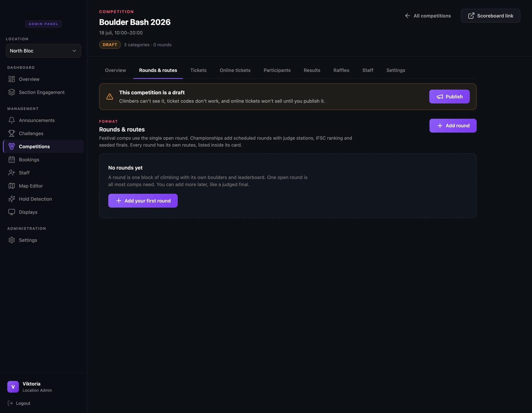532x413 pixels.
Task: Switch to the Tickets tab
Action: pyautogui.click(x=198, y=70)
